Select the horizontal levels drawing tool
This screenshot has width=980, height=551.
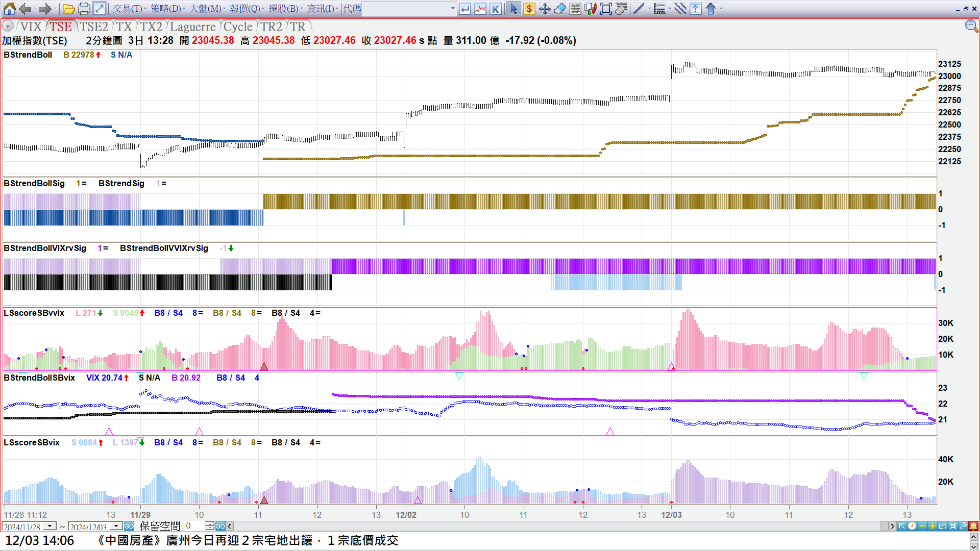[x=659, y=9]
